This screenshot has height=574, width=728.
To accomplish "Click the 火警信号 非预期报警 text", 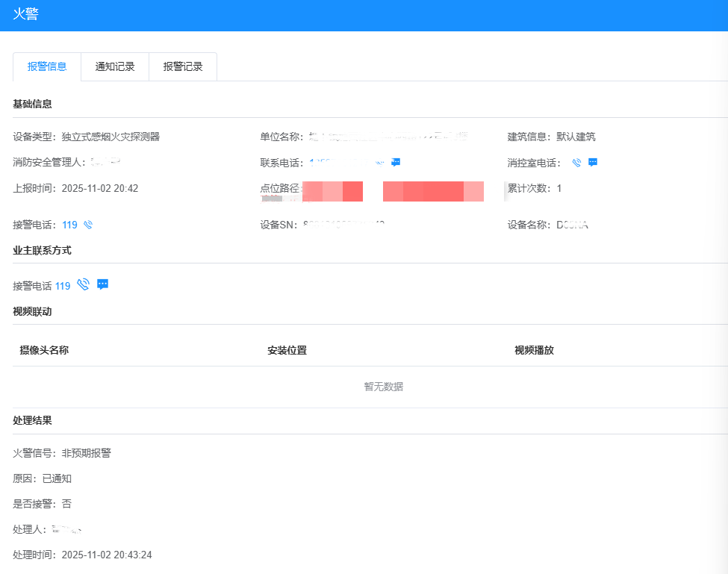I will pos(87,453).
